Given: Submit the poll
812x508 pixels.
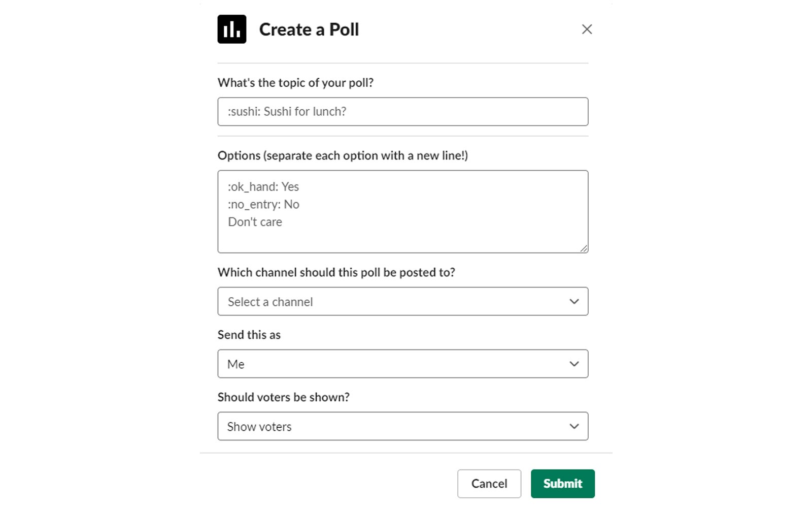Looking at the screenshot, I should point(562,483).
